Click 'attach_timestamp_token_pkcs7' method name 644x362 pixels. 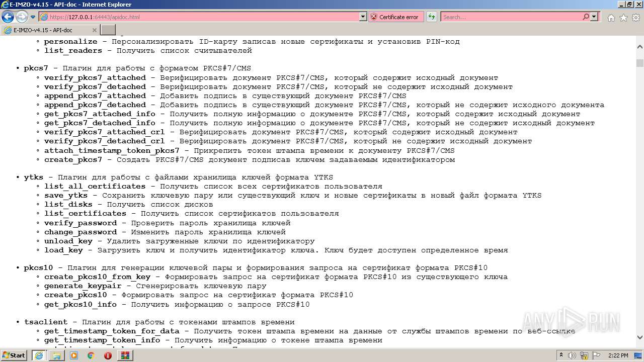click(x=112, y=150)
